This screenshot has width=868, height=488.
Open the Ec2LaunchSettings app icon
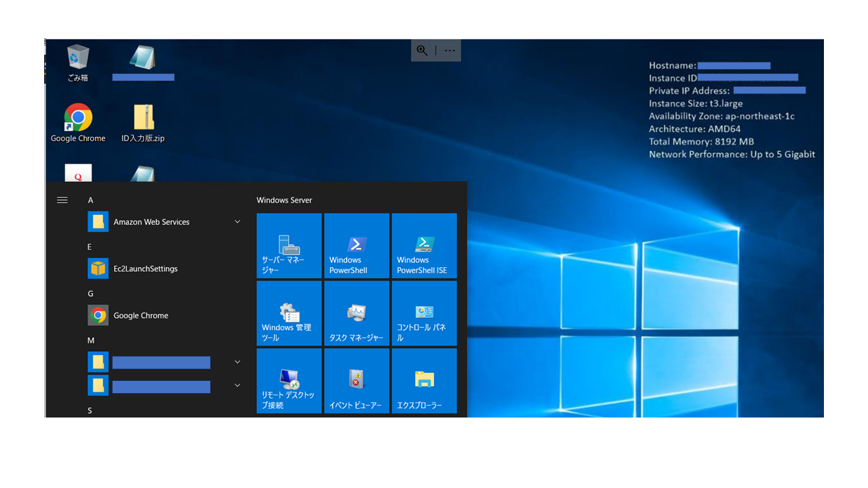click(x=98, y=268)
